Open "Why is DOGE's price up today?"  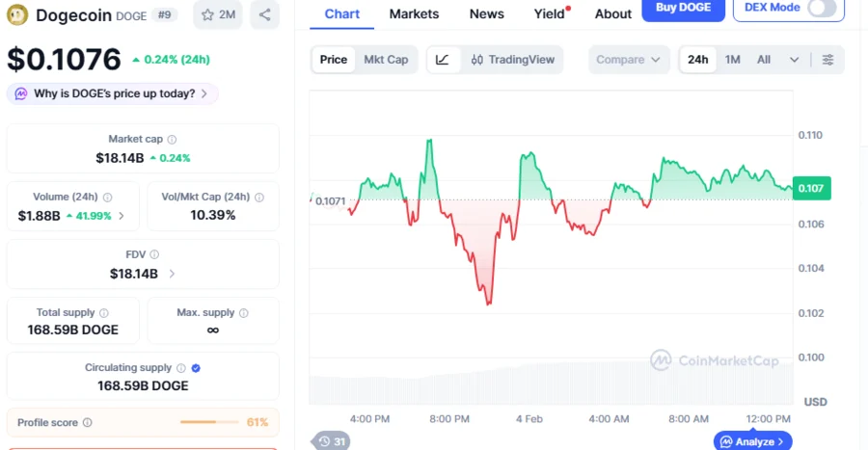point(113,93)
